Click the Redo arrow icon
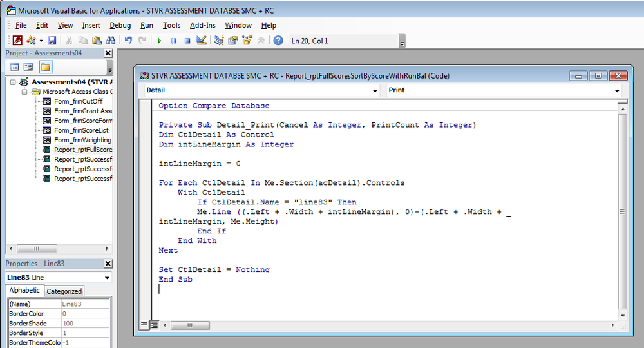644x348 pixels. (x=142, y=40)
